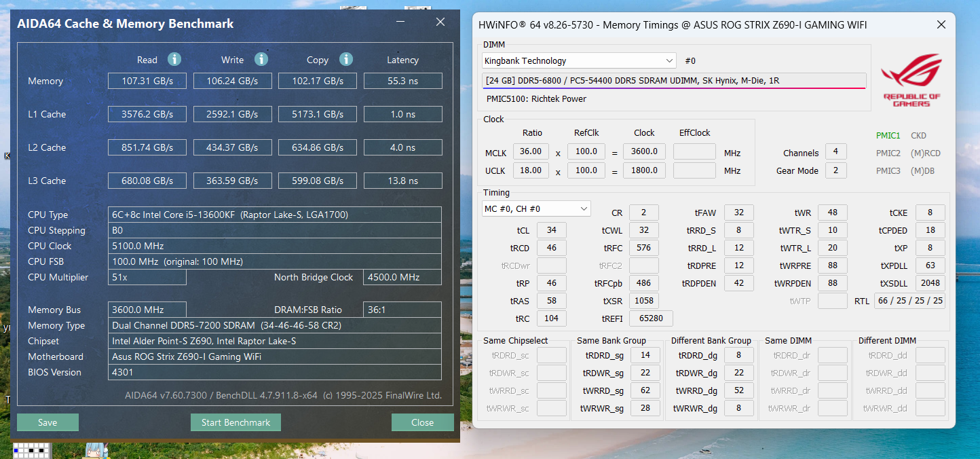Click the CR value 2
The width and height of the screenshot is (980, 459).
pos(644,213)
